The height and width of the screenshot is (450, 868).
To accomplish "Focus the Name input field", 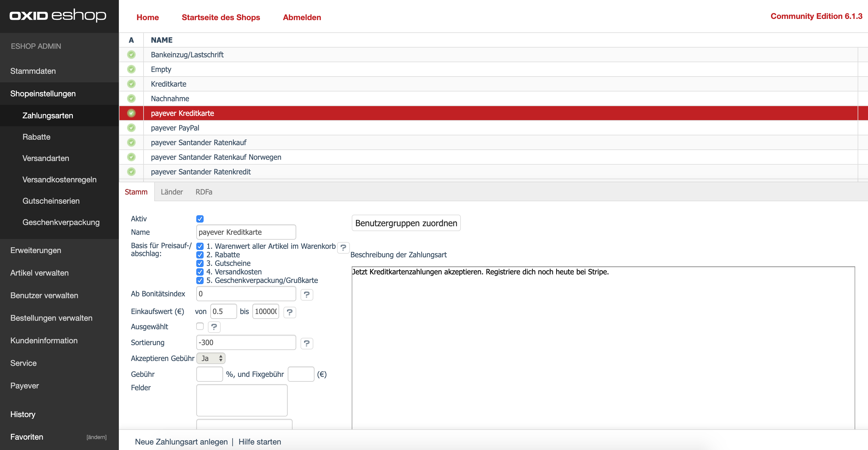I will click(246, 232).
